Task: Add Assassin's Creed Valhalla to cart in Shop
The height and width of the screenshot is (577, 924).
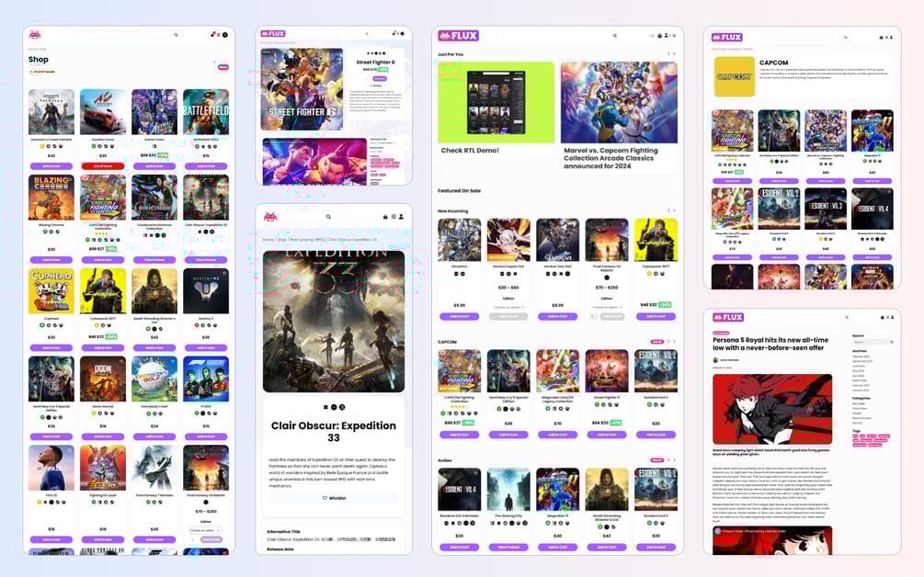Action: [51, 166]
